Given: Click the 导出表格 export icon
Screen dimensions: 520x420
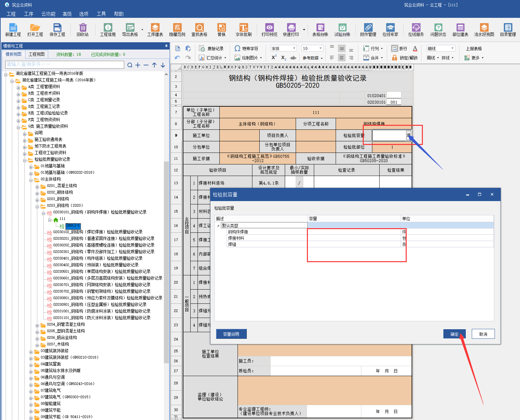Looking at the screenshot, I should point(130,30).
